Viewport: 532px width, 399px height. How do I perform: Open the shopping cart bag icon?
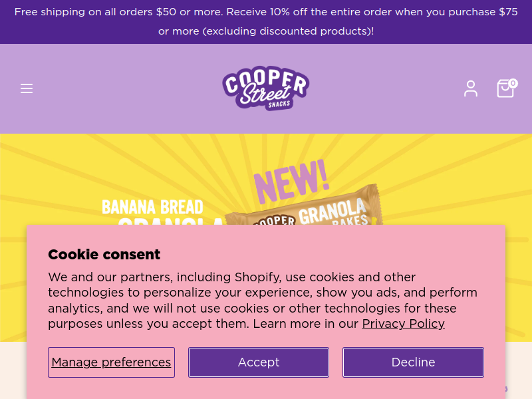[x=505, y=89]
